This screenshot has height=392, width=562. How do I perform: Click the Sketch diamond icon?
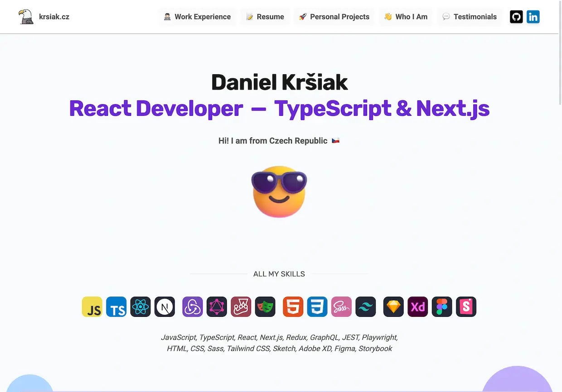point(393,307)
